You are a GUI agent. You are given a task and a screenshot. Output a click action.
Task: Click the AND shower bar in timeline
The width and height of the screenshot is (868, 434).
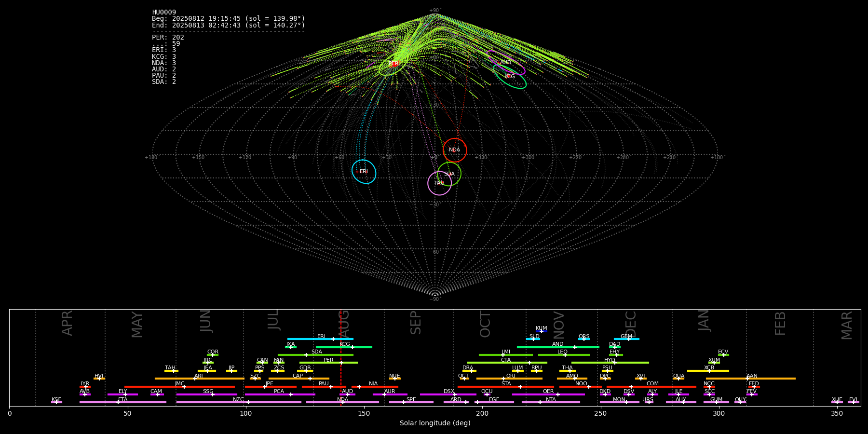(558, 347)
